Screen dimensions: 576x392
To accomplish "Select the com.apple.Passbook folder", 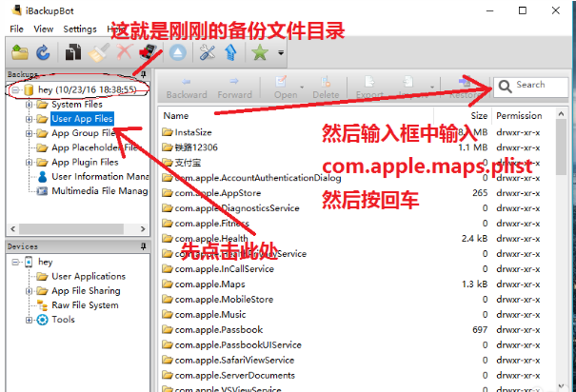I will pos(219,330).
